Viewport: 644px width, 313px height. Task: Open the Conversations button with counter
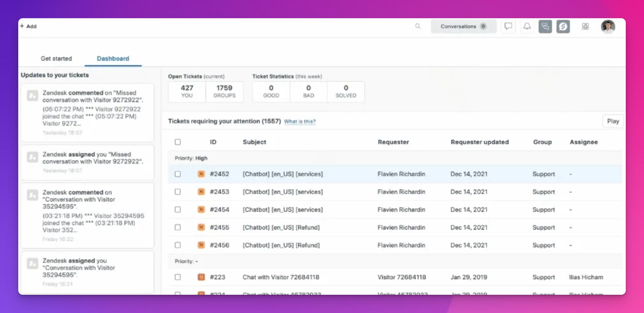coord(463,26)
